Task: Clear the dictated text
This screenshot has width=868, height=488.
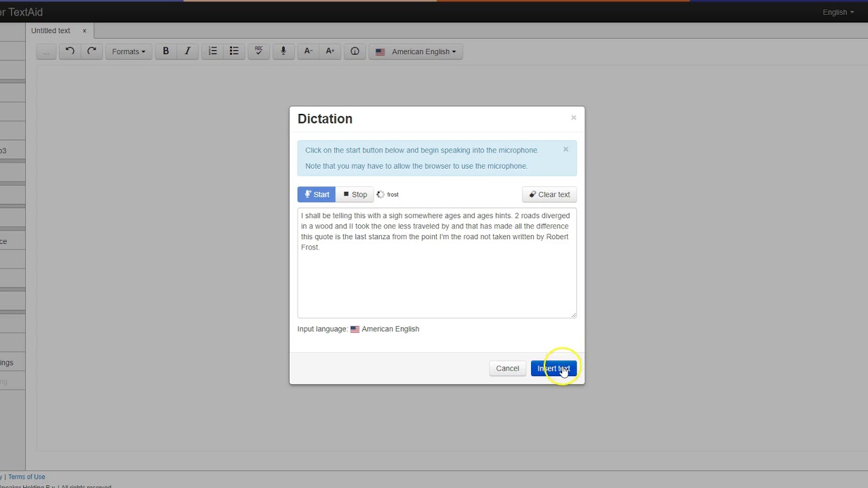Action: coord(549,195)
